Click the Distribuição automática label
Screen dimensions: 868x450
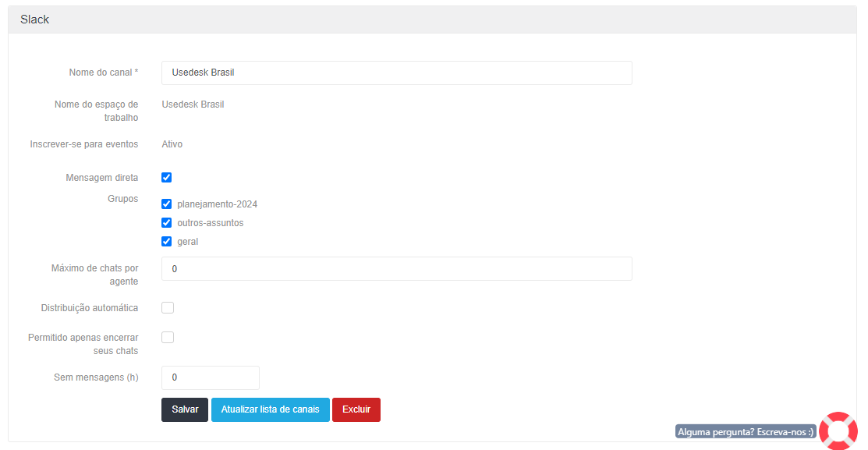click(x=90, y=308)
